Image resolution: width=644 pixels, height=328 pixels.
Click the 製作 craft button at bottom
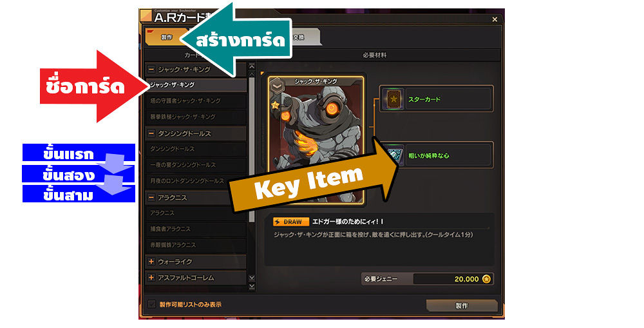click(x=462, y=305)
